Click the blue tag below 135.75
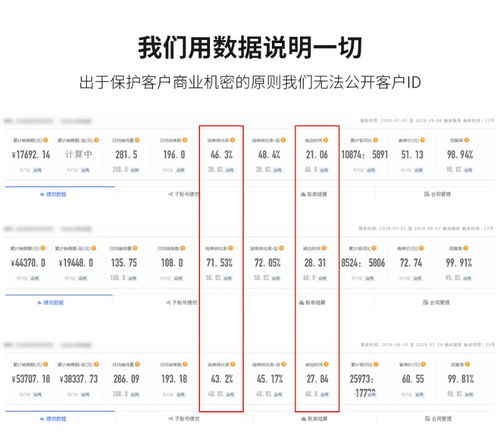 132,278
